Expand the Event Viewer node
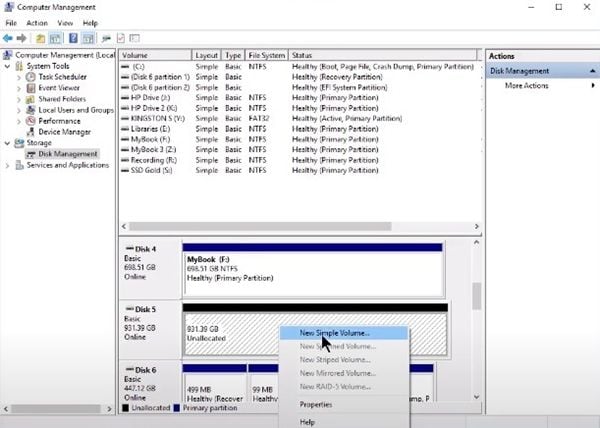The width and height of the screenshot is (600, 428). click(x=19, y=88)
